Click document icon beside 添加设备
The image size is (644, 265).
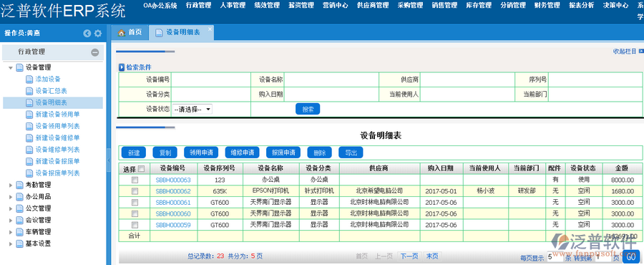point(29,79)
